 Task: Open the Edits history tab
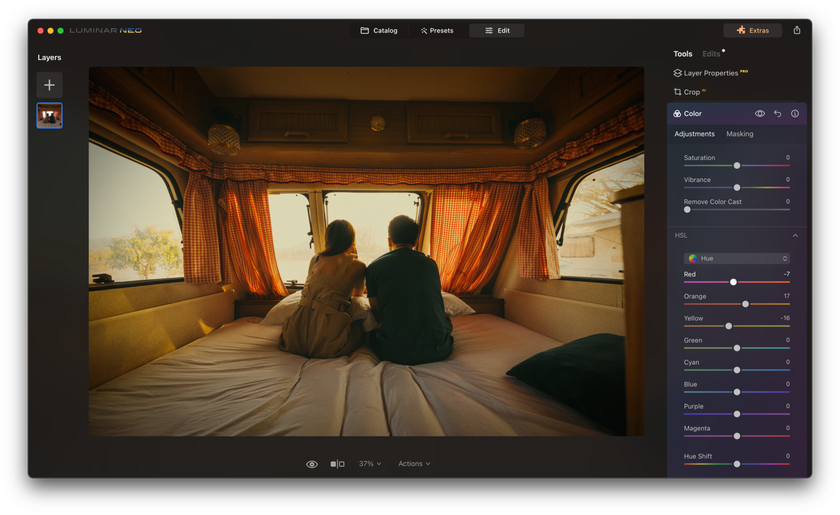[711, 54]
